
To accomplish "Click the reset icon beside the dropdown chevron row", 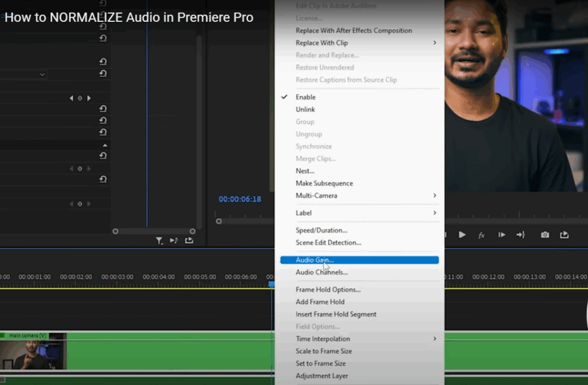I will 103,74.
